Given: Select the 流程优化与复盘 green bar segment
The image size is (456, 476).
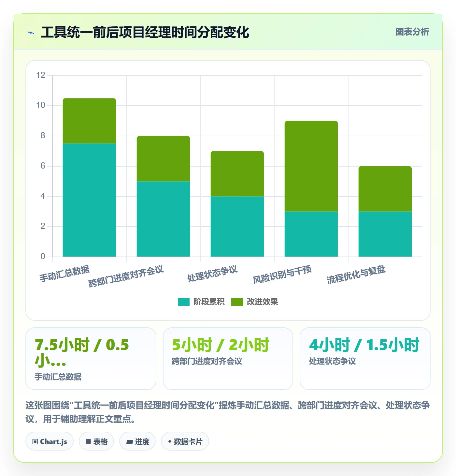Looking at the screenshot, I should (x=385, y=189).
